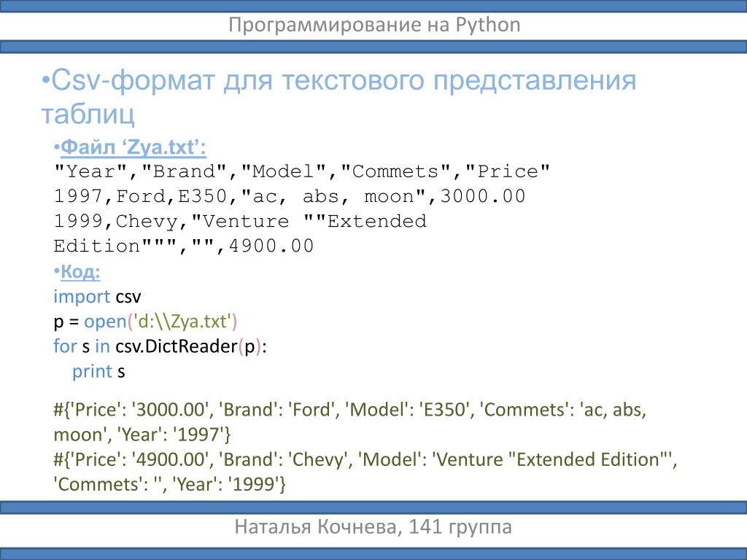Image resolution: width=747 pixels, height=560 pixels.
Task: Click the code line 'print s'
Action: pyautogui.click(x=98, y=371)
